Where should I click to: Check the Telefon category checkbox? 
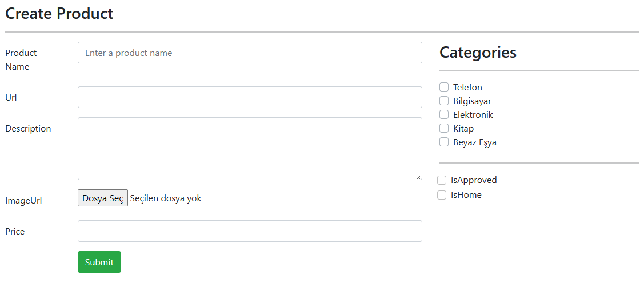[444, 87]
